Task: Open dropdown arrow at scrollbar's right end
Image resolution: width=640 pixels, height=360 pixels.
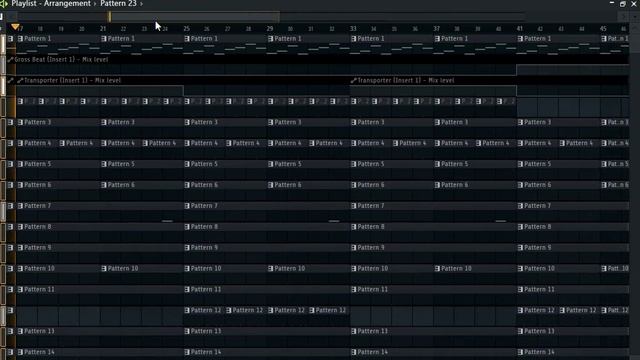Action: [x=635, y=17]
